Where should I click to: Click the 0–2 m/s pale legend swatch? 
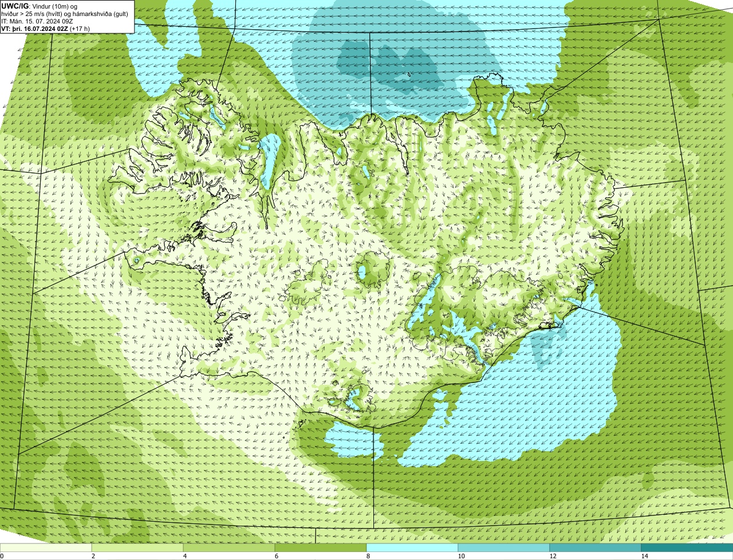(x=46, y=548)
